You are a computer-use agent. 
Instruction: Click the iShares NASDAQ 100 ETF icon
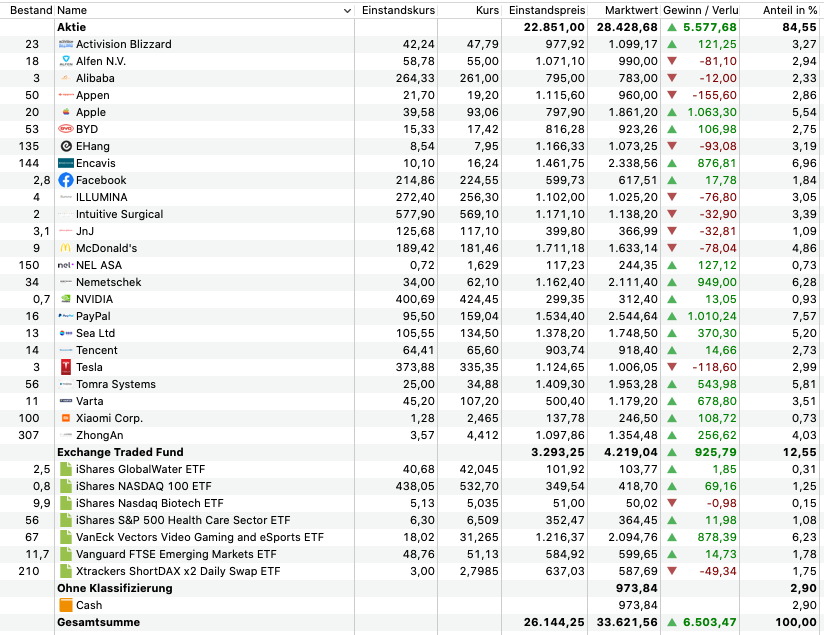pos(66,486)
